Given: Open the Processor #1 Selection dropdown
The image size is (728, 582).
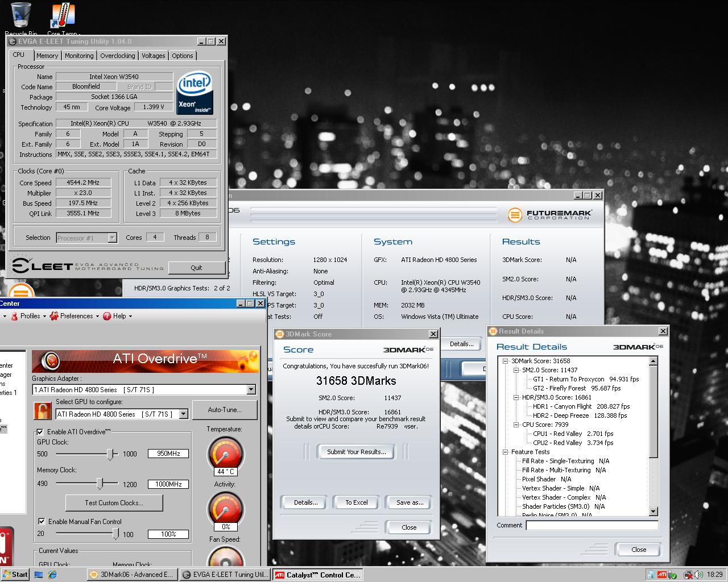Looking at the screenshot, I should tap(112, 238).
